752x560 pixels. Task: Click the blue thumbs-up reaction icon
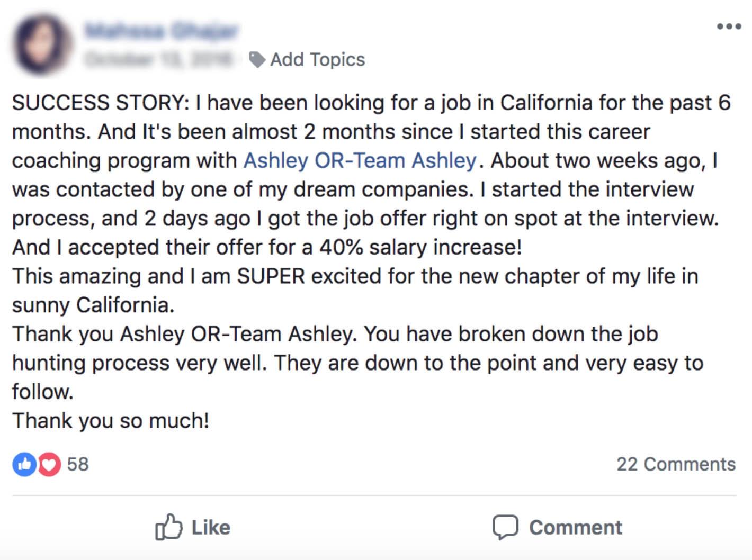(24, 464)
